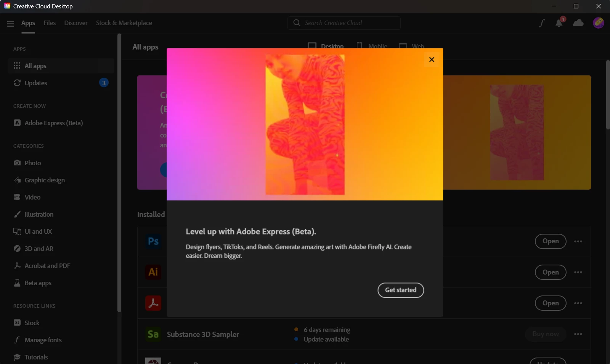The image size is (610, 364).
Task: Open Adobe Express (Beta) in sidebar
Action: pos(61,123)
